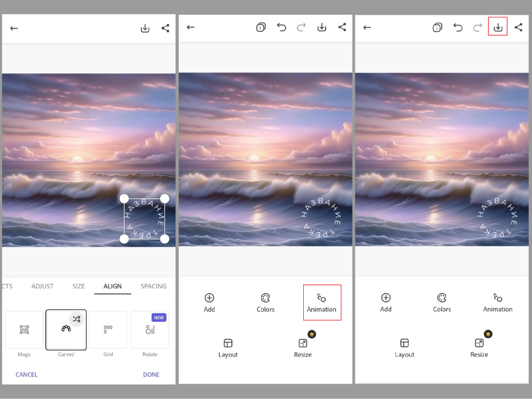Tap Add in the middle screen
The height and width of the screenshot is (399, 532).
pos(210,302)
